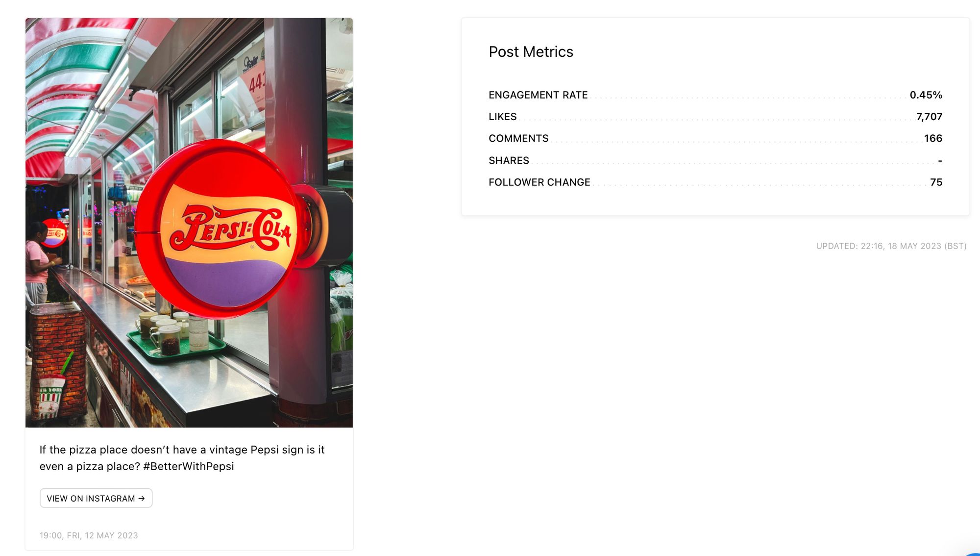
Task: Click the Post Metrics heading
Action: click(x=531, y=52)
